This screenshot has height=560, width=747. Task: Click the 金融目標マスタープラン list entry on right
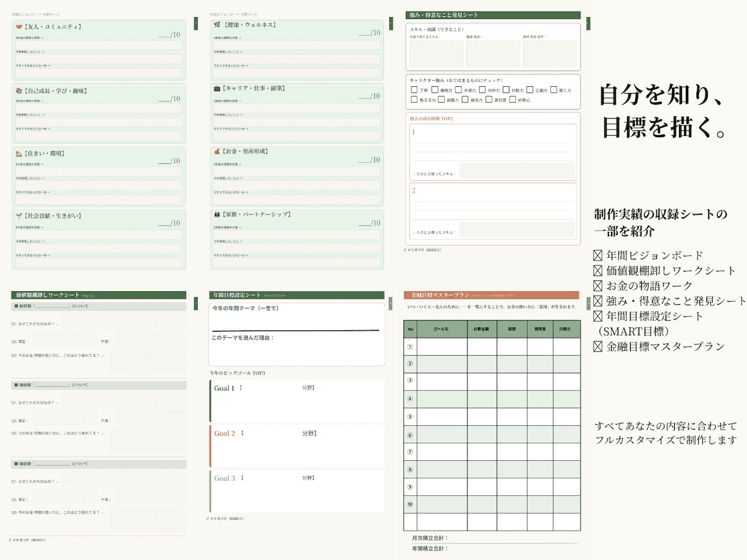pos(659,346)
